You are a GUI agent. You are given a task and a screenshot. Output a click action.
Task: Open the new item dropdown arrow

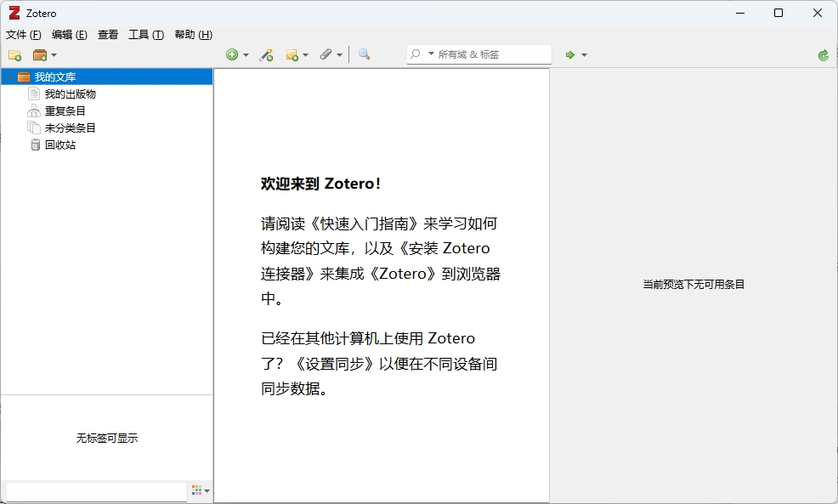(x=246, y=54)
